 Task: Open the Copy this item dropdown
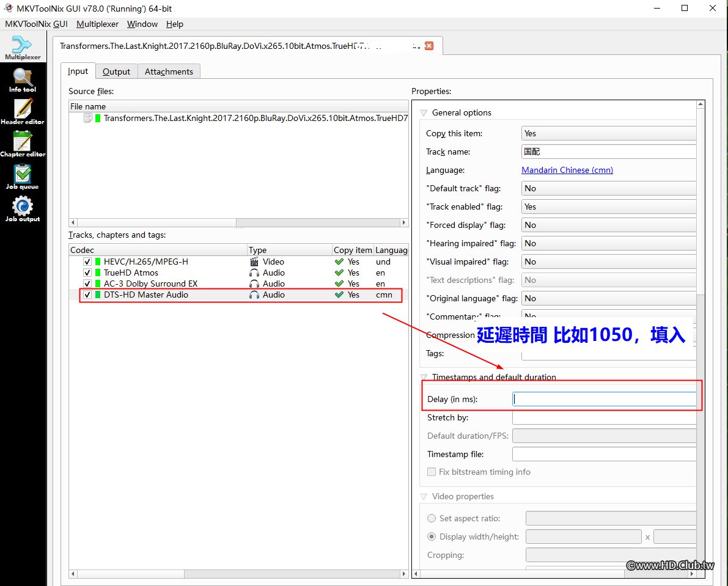click(x=609, y=134)
